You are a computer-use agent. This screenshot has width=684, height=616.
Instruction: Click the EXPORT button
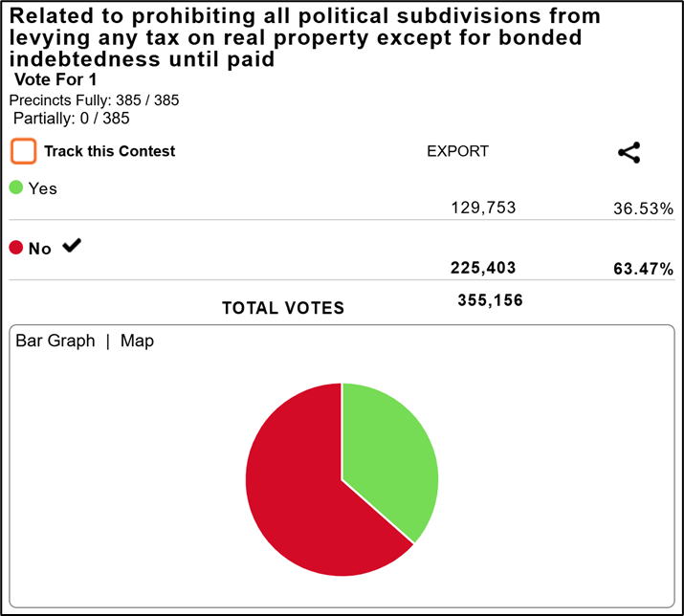(457, 151)
